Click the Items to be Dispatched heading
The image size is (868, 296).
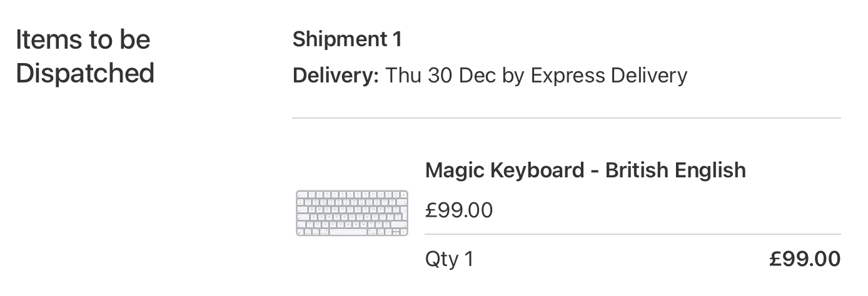tap(84, 56)
